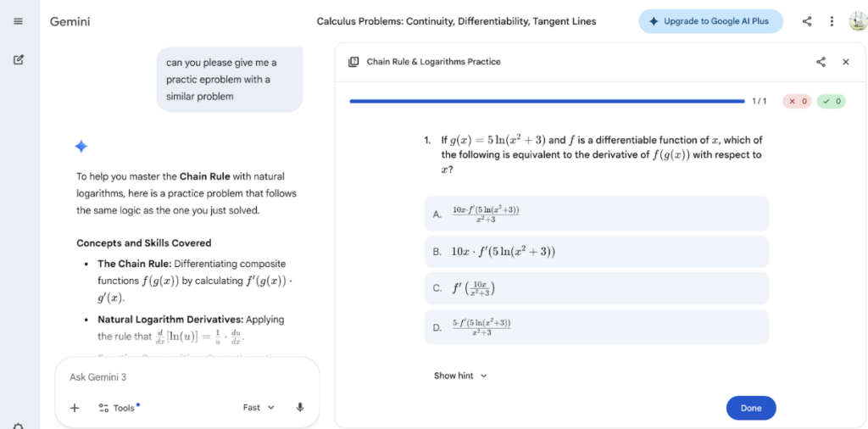The height and width of the screenshot is (429, 868).
Task: Click the quiz icon beside Chain Rule title
Action: click(353, 62)
